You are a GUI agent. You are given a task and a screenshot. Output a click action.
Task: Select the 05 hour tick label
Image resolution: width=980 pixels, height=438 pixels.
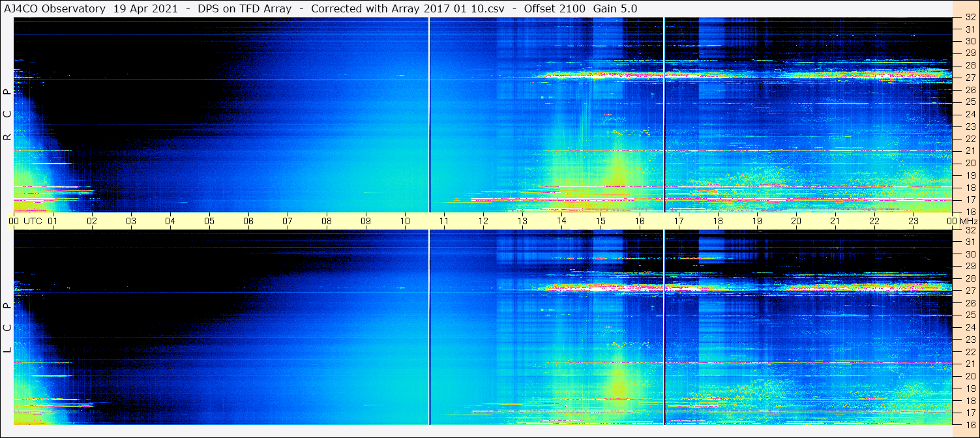tap(209, 222)
